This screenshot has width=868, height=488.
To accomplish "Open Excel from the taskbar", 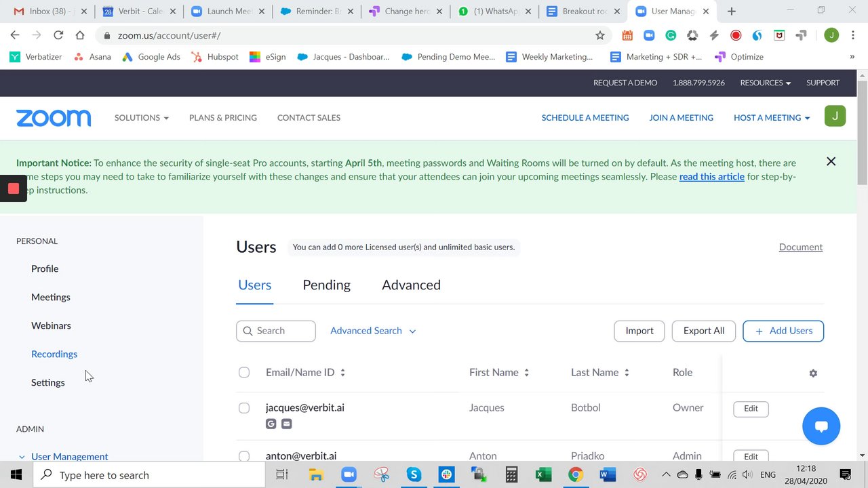I will 543,475.
